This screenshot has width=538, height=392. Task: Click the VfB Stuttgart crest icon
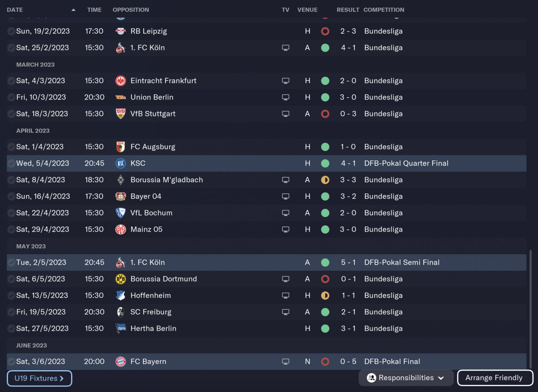tap(121, 114)
